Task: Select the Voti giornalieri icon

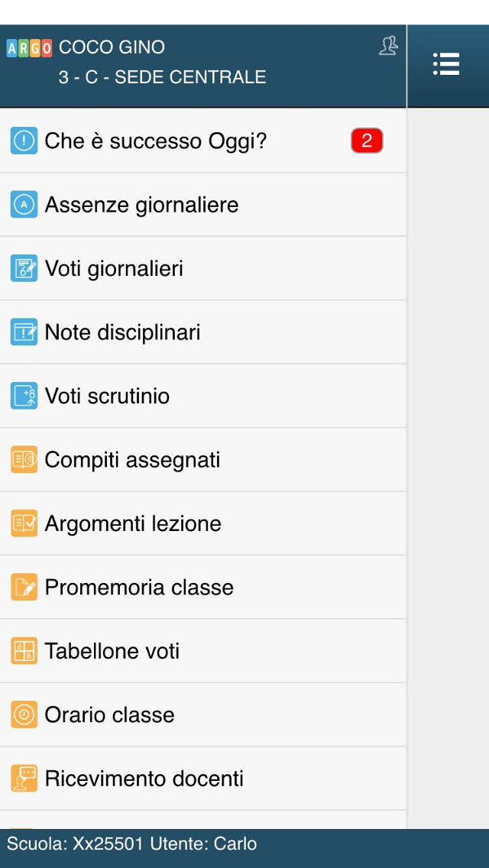Action: click(x=24, y=268)
